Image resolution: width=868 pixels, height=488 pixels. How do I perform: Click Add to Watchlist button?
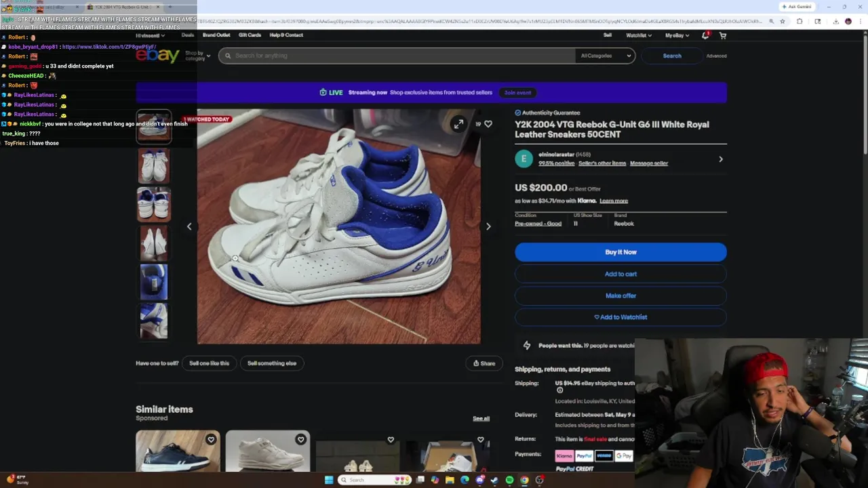[620, 317]
